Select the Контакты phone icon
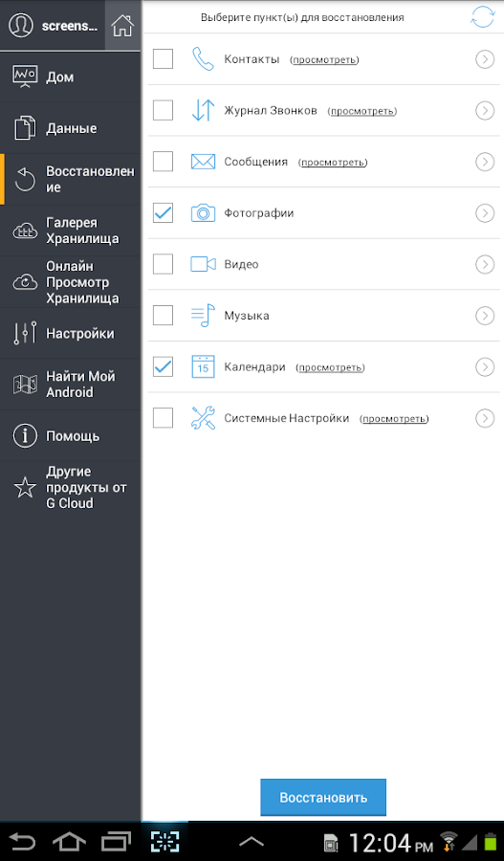Viewport: 504px width, 861px height. pos(203,59)
